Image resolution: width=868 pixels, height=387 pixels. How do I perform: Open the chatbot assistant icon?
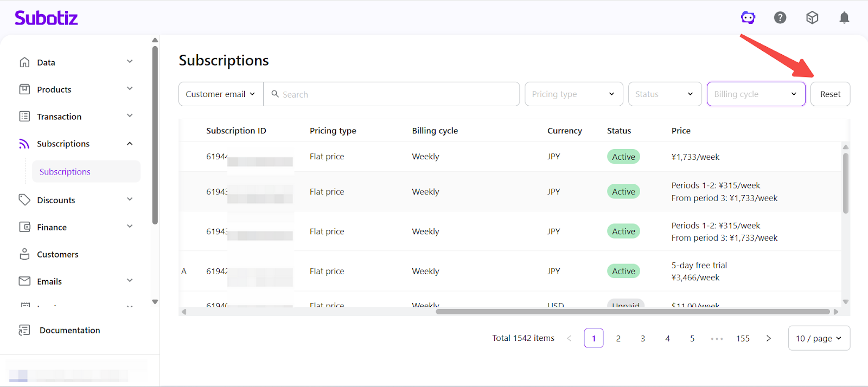(748, 18)
